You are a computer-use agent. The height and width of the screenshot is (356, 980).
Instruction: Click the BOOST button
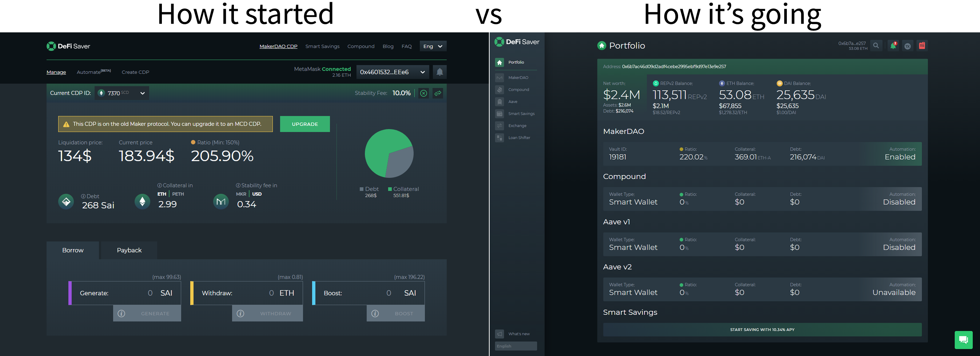pos(396,313)
